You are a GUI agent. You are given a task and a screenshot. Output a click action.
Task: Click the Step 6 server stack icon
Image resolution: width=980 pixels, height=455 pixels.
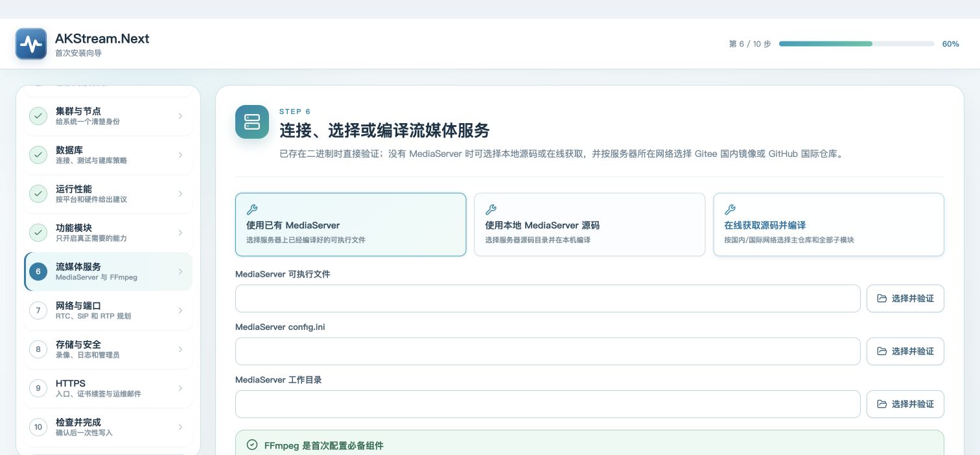252,122
